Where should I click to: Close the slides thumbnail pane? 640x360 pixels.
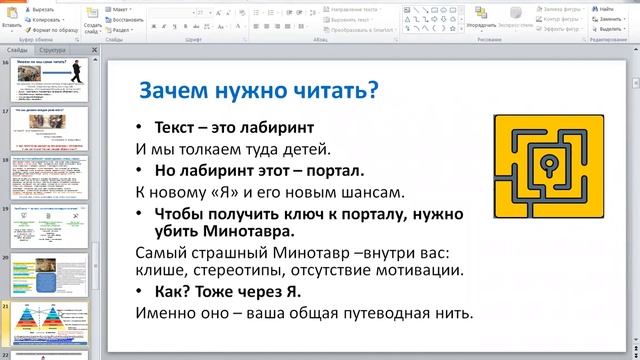click(x=94, y=50)
